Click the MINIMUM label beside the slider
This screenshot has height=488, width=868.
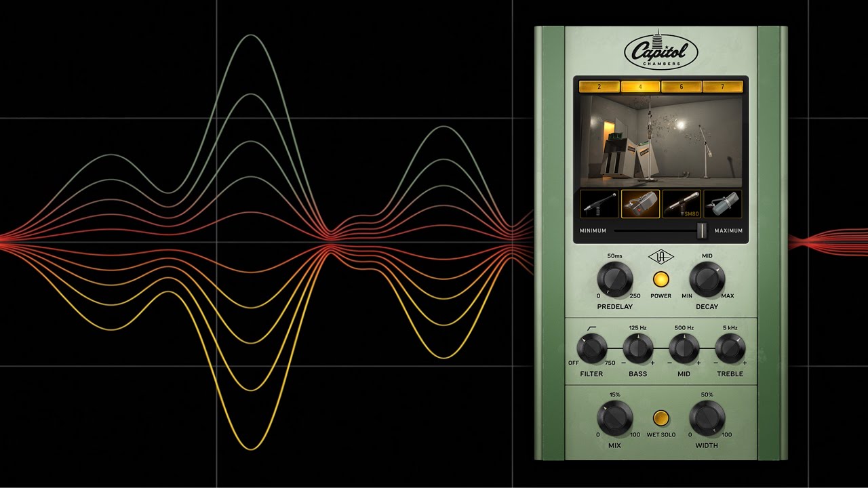tap(594, 231)
